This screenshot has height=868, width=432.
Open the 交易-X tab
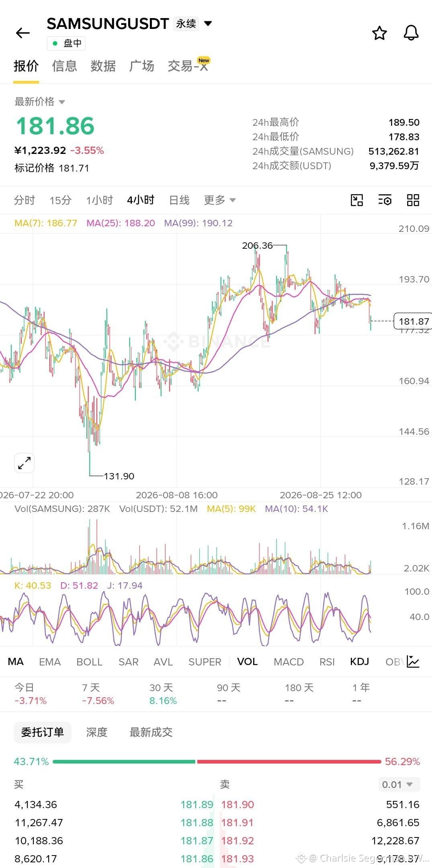coord(188,66)
